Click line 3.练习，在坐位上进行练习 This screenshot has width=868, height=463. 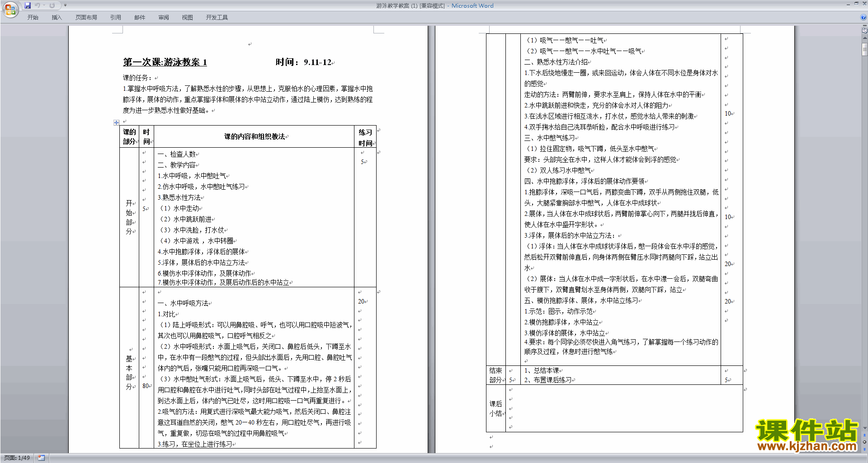coord(195,444)
